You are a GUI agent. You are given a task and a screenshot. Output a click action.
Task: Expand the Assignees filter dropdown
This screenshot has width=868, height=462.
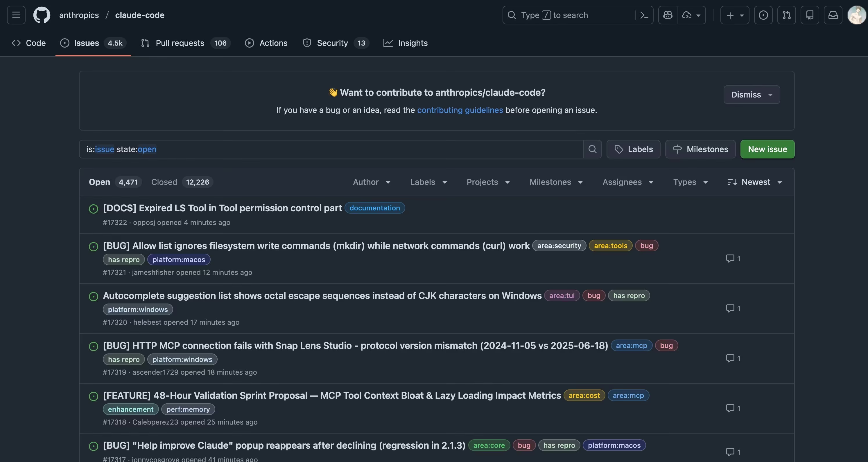point(628,182)
